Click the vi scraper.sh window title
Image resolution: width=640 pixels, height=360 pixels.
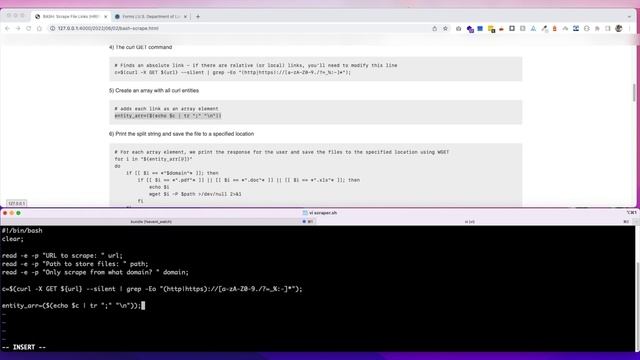(x=320, y=213)
